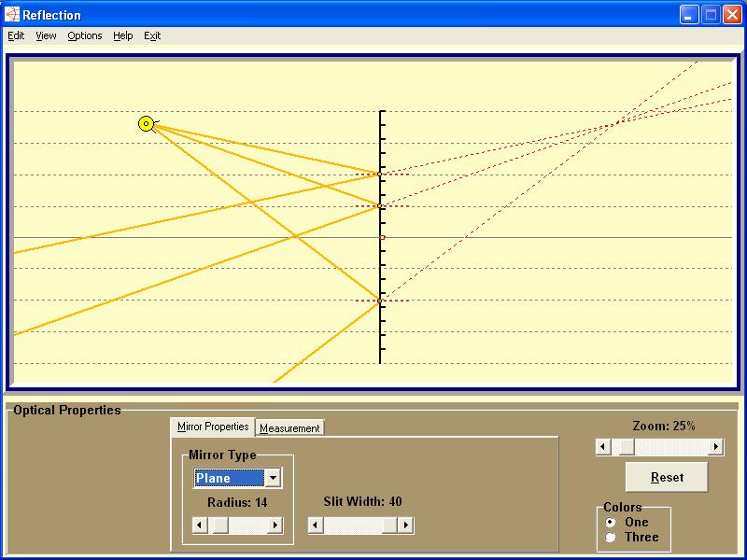Expand the Mirror Type dropdown arrow
Image resolution: width=747 pixels, height=560 pixels.
click(x=273, y=478)
